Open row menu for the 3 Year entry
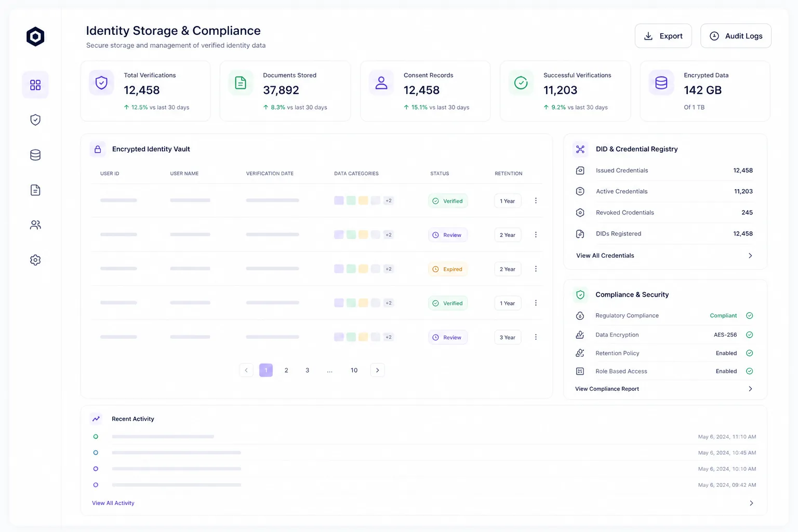Image resolution: width=798 pixels, height=532 pixels. pyautogui.click(x=536, y=337)
